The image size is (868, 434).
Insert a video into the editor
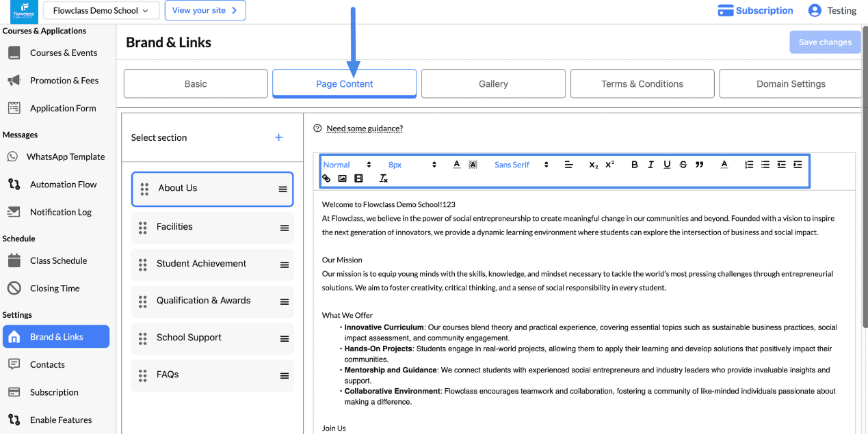coord(358,178)
